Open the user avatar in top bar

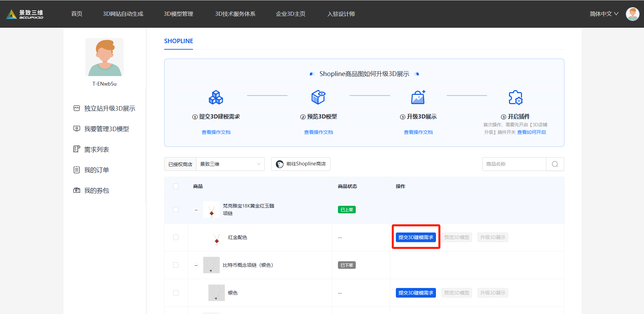[632, 14]
